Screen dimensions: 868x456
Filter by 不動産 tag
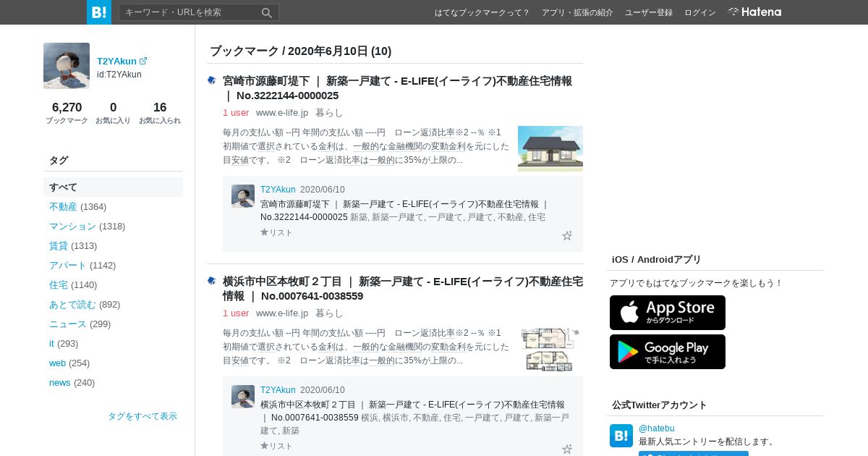pos(63,206)
